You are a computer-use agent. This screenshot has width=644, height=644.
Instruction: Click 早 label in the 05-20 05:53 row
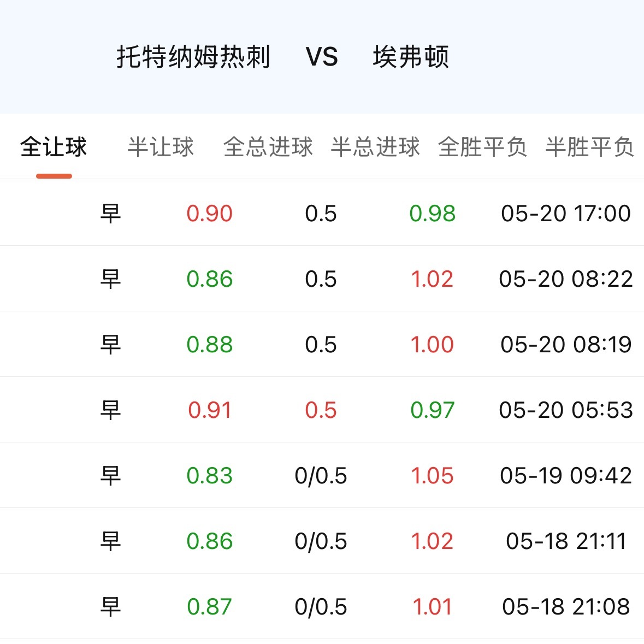coord(110,410)
